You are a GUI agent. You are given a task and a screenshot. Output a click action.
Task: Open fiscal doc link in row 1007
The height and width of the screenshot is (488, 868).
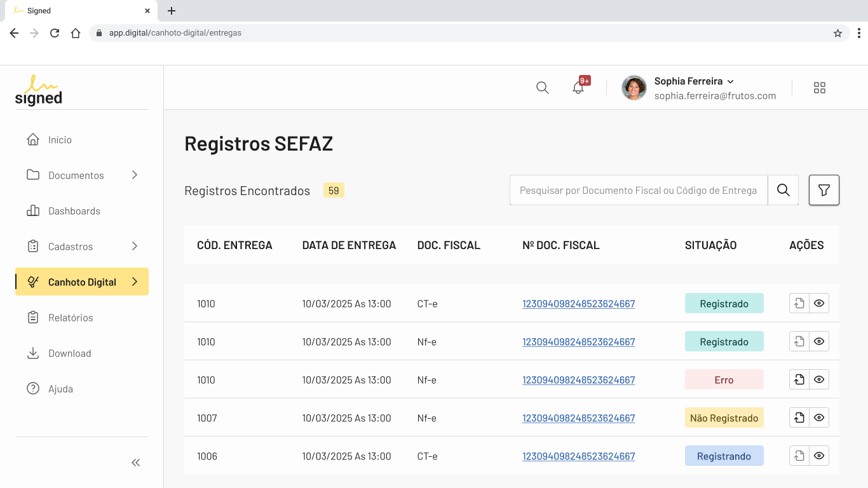click(579, 418)
